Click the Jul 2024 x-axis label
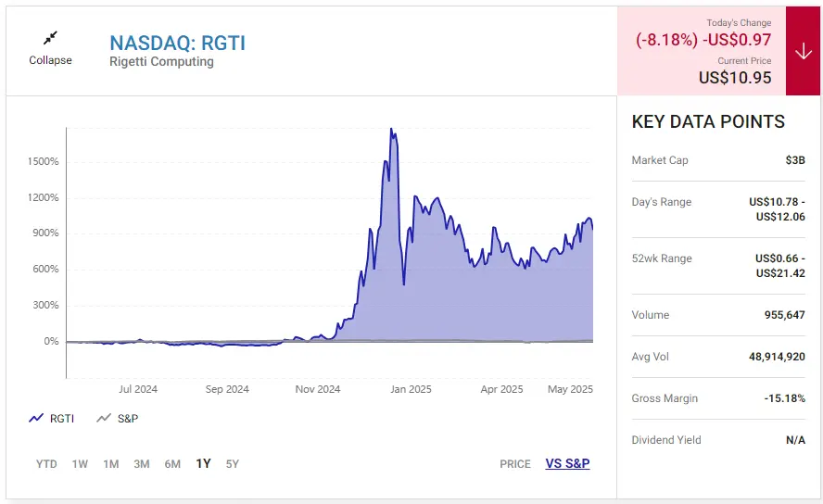The width and height of the screenshot is (823, 504). click(x=138, y=389)
